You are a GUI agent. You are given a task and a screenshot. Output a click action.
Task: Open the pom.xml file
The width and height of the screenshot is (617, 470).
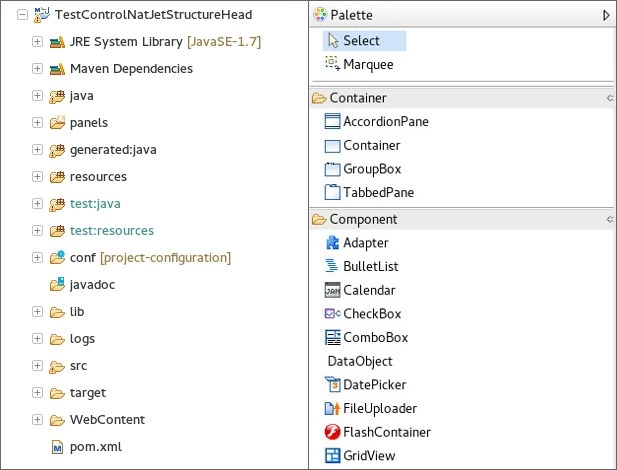tap(96, 447)
